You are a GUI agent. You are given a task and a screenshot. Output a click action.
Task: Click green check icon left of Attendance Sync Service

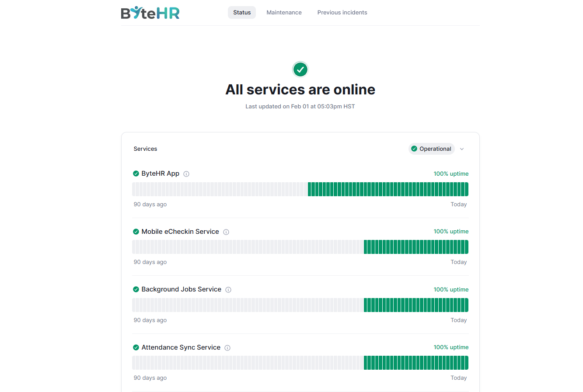pos(136,347)
